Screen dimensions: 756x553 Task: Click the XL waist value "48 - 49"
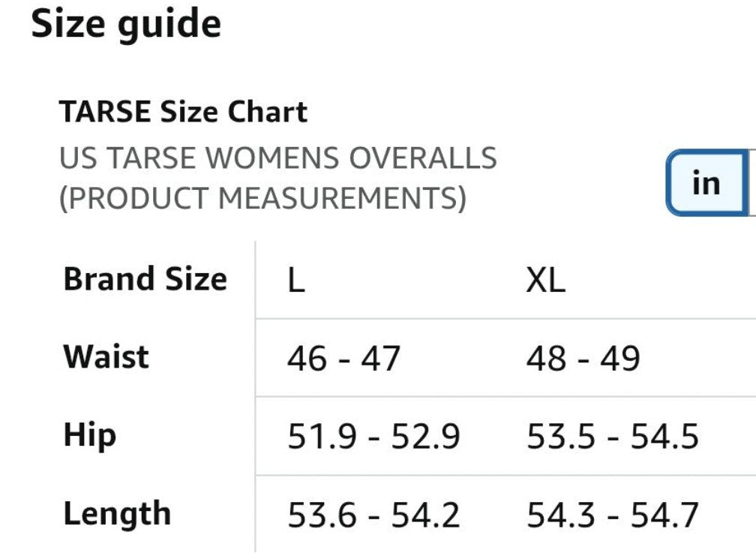coord(583,359)
